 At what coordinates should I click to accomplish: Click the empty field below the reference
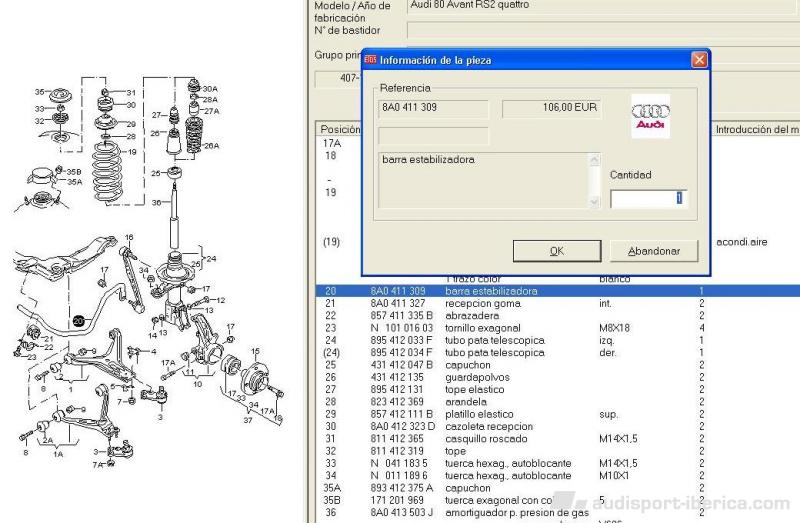coord(433,136)
